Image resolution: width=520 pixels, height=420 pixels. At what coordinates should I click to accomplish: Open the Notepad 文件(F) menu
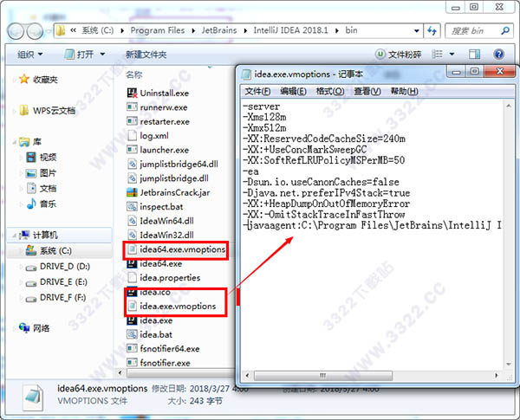(257, 91)
